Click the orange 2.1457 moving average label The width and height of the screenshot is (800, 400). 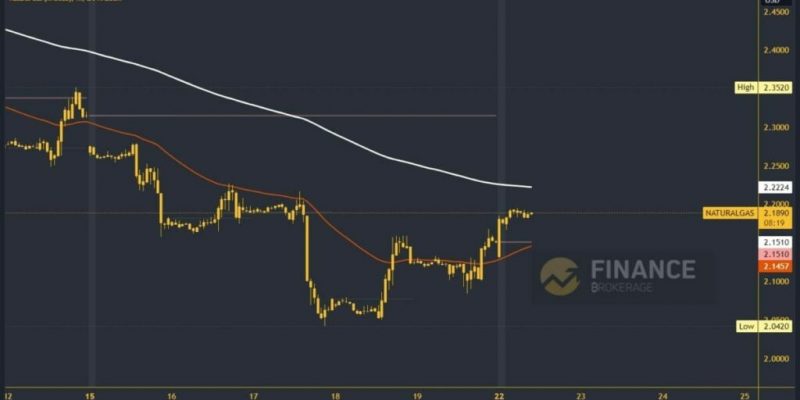776,266
